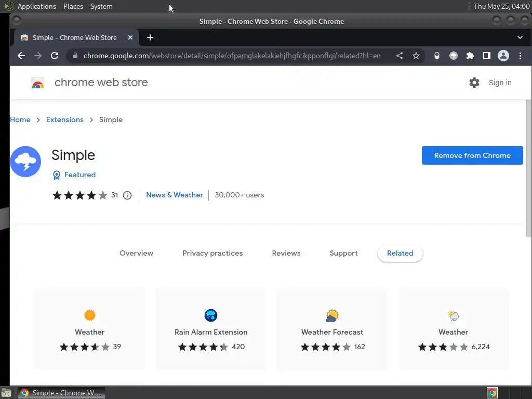Open the Weather card with 6,224 ratings
532x399 pixels.
[x=453, y=328]
